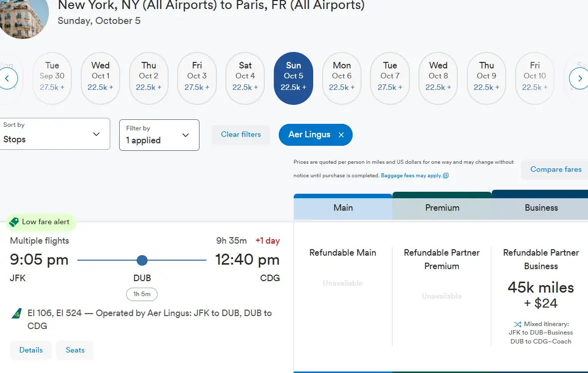Remove the Aer Lingus filter chip

tap(341, 135)
